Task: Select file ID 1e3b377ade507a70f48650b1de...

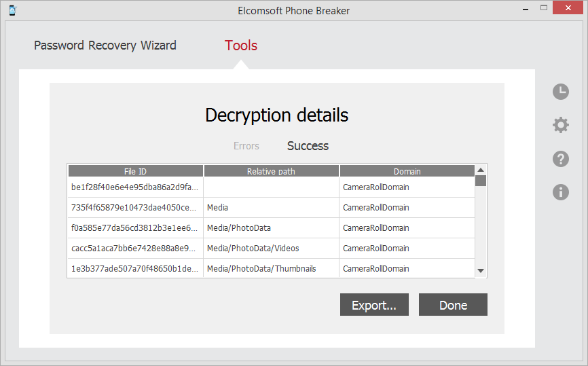Action: point(134,268)
